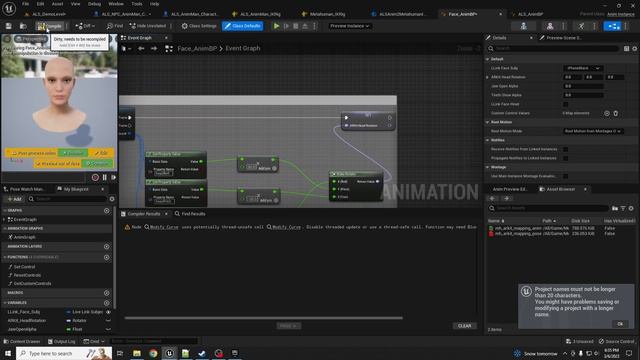Open the Perspective viewport menu

point(31,39)
